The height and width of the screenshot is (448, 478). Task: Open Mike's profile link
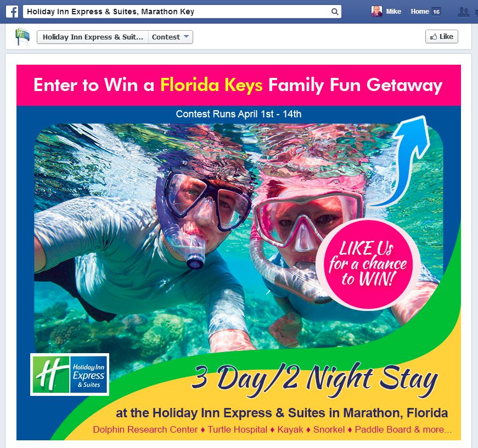click(393, 12)
